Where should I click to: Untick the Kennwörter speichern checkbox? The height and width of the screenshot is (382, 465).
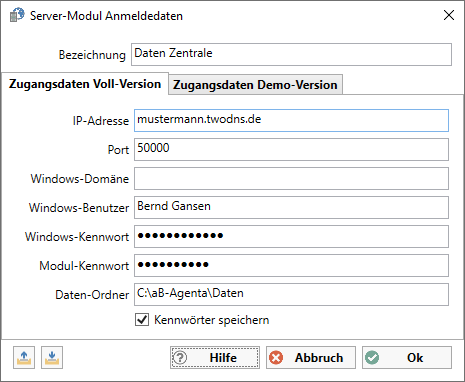point(142,320)
